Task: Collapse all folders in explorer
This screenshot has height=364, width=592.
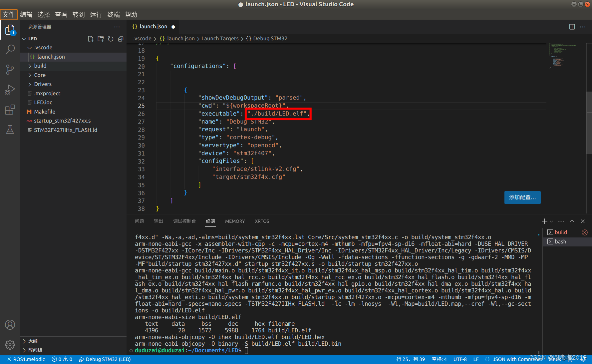Action: (121, 39)
